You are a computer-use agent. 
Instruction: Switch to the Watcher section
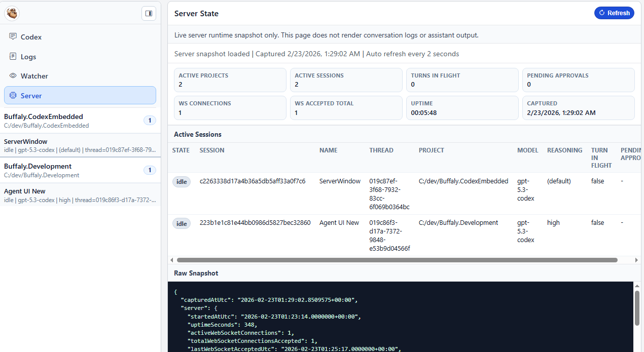[34, 76]
